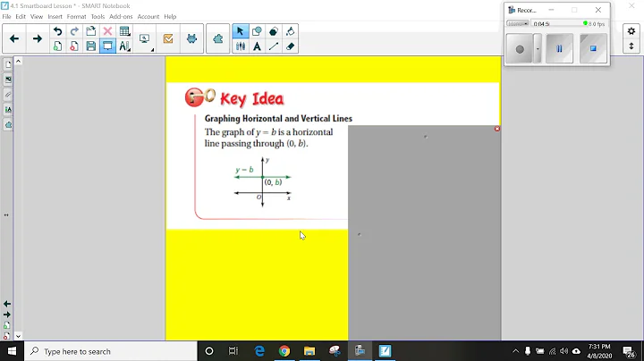Open the Attachments paperclip tab
The image size is (644, 361).
pos(8,95)
